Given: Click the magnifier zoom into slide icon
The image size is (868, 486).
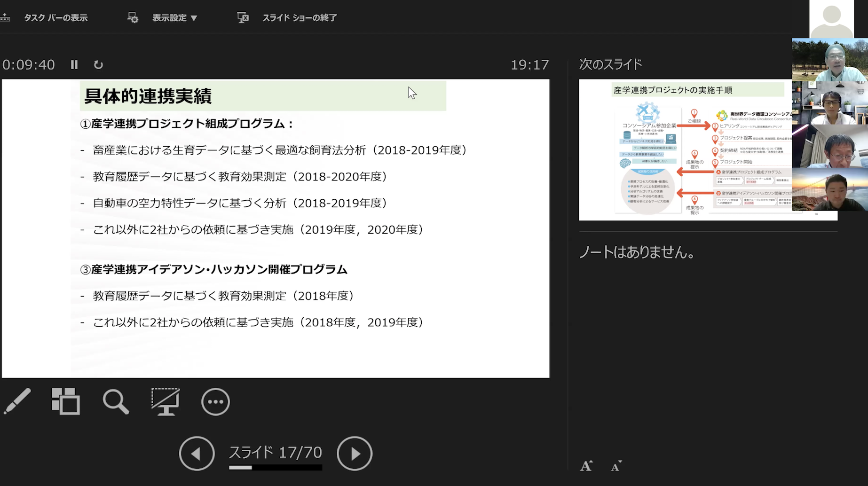Looking at the screenshot, I should point(116,402).
